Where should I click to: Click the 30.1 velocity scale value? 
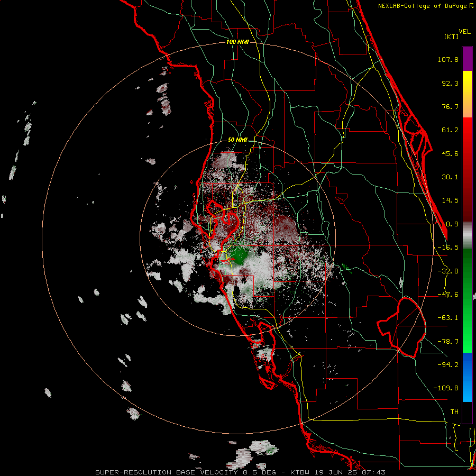[450, 177]
